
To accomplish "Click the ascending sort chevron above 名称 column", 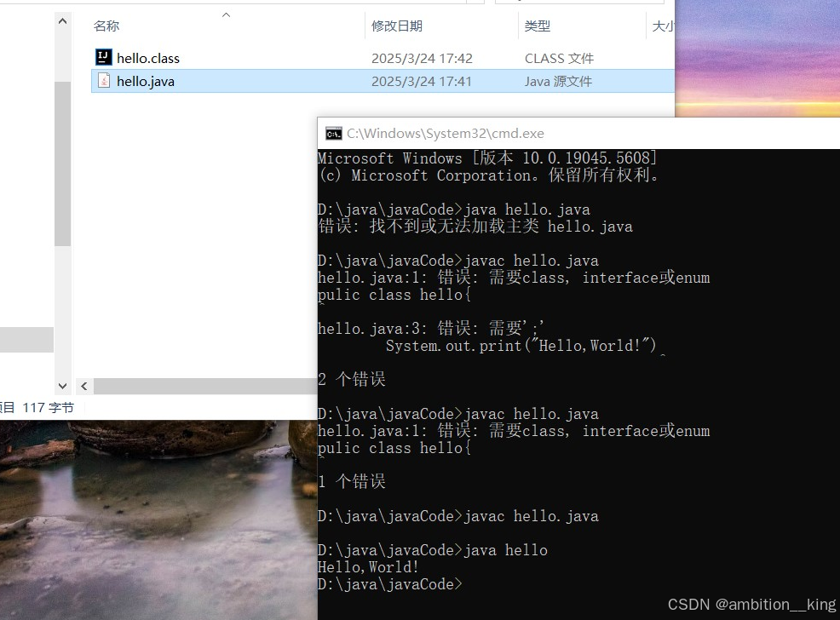I will tap(226, 14).
